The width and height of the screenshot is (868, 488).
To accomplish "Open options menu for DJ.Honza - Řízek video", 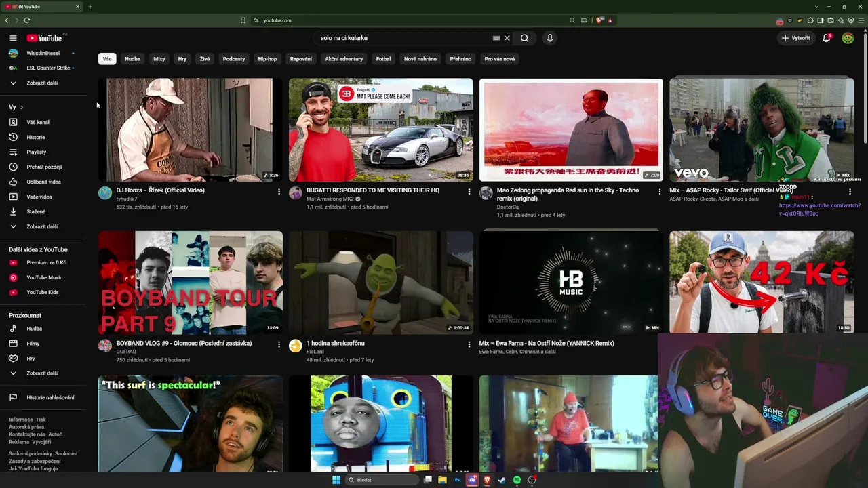I will click(279, 192).
